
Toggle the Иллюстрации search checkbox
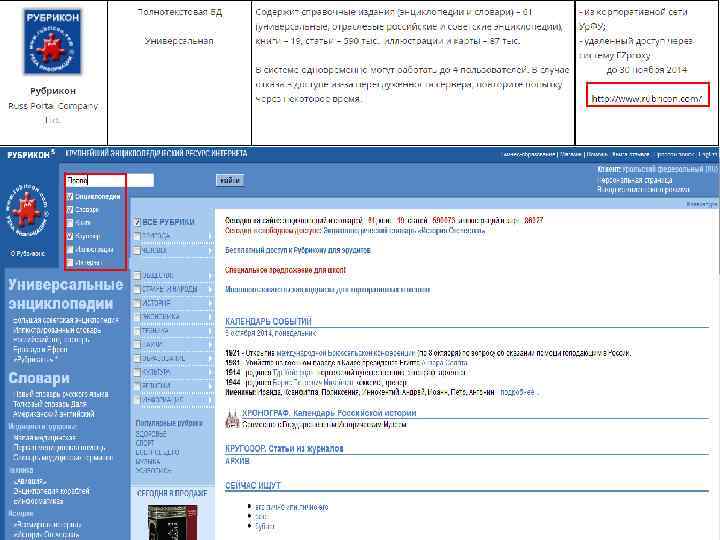pyautogui.click(x=70, y=249)
